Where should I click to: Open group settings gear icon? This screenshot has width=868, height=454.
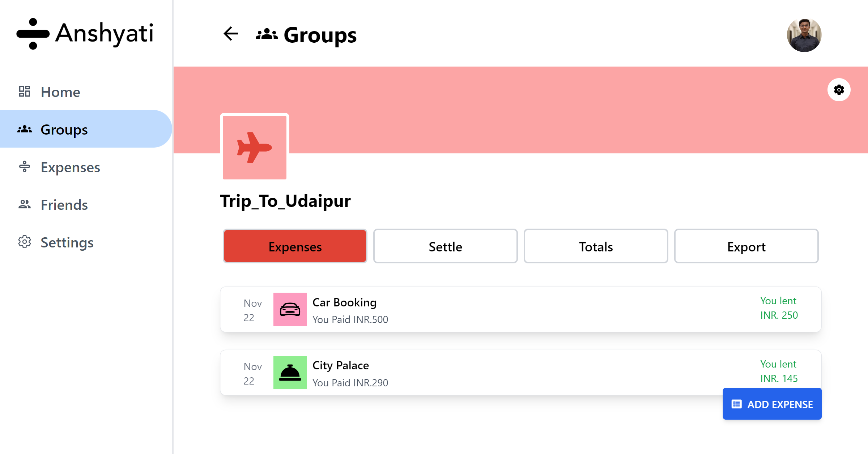[x=839, y=90]
